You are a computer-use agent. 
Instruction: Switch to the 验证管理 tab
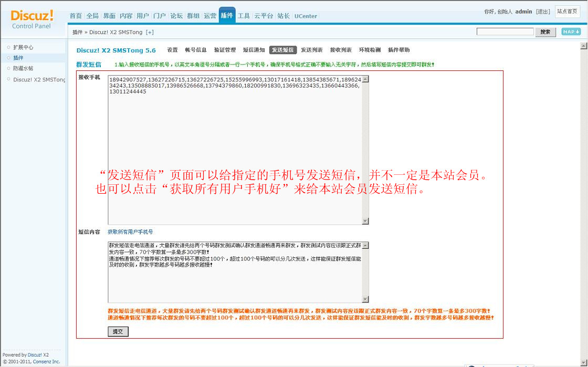[225, 50]
